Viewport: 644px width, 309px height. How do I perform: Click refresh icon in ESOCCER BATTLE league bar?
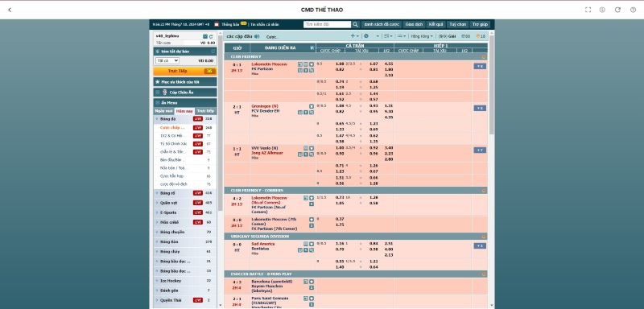[x=484, y=274]
